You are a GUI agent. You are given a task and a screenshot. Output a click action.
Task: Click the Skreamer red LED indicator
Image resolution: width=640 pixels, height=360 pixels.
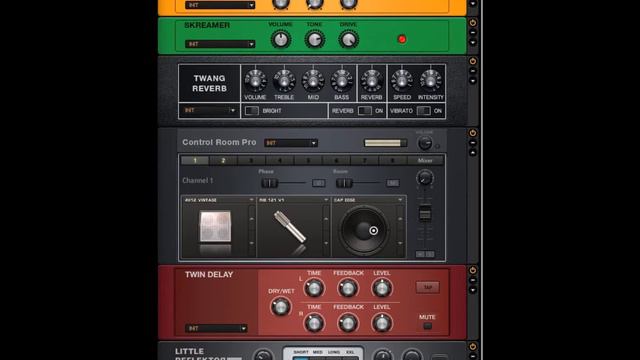pyautogui.click(x=402, y=39)
